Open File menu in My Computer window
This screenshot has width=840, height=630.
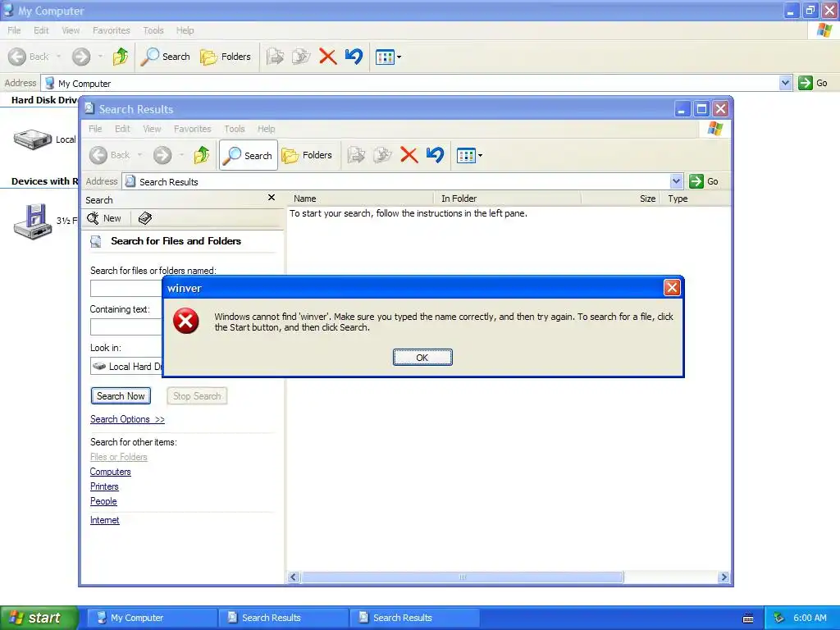pos(15,30)
